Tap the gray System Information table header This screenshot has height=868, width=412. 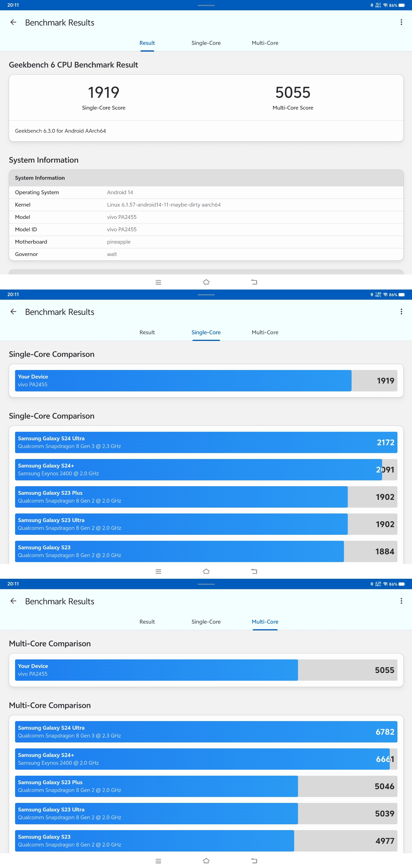pos(206,178)
